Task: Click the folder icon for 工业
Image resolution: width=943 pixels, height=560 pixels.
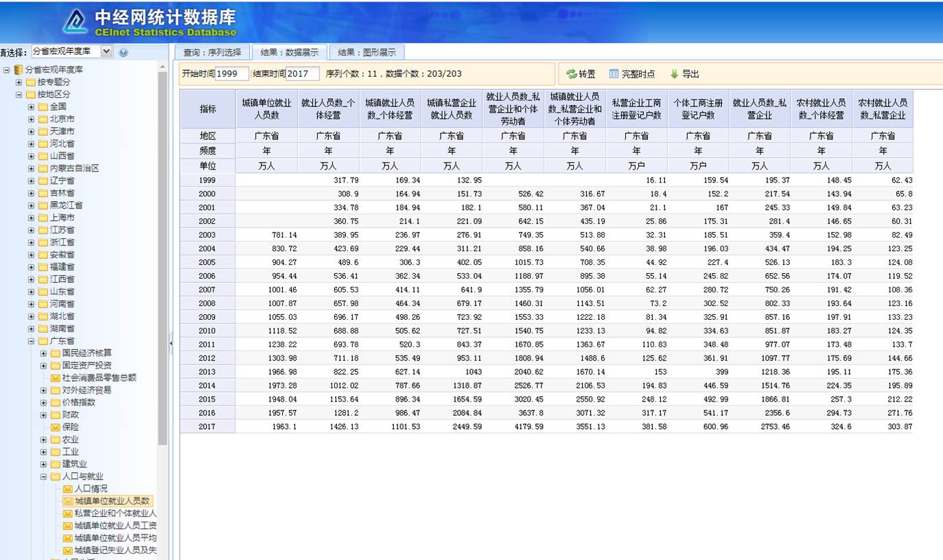Action: pyautogui.click(x=55, y=452)
